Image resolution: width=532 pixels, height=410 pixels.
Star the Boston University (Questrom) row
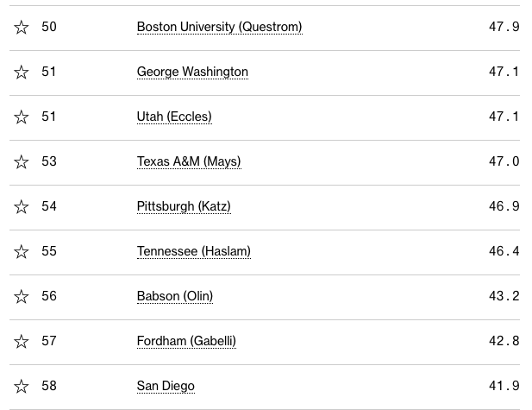coord(22,28)
